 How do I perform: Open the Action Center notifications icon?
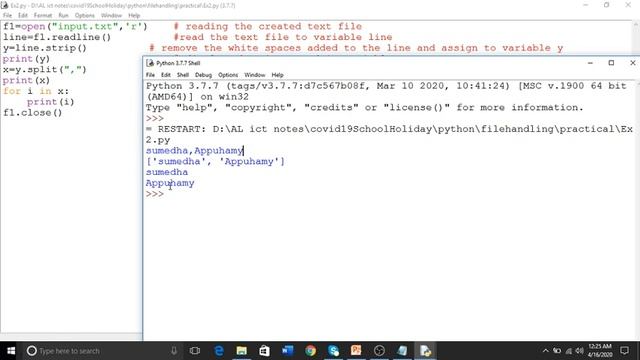[624, 351]
